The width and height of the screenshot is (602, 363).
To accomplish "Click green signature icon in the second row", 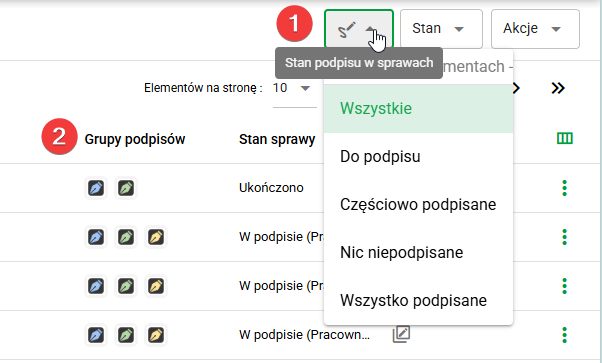I will pyautogui.click(x=126, y=237).
